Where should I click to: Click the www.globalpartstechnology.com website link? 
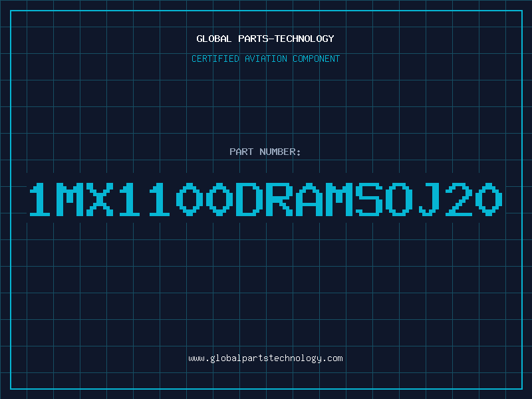click(265, 358)
